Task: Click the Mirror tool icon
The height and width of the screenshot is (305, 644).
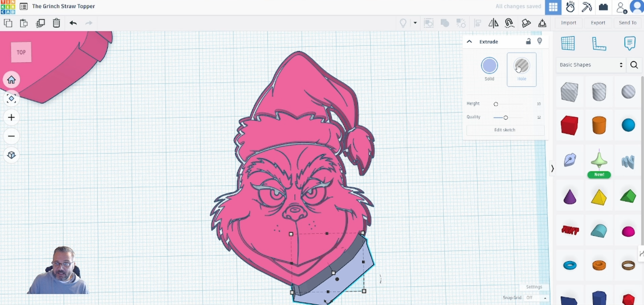Action: click(493, 23)
